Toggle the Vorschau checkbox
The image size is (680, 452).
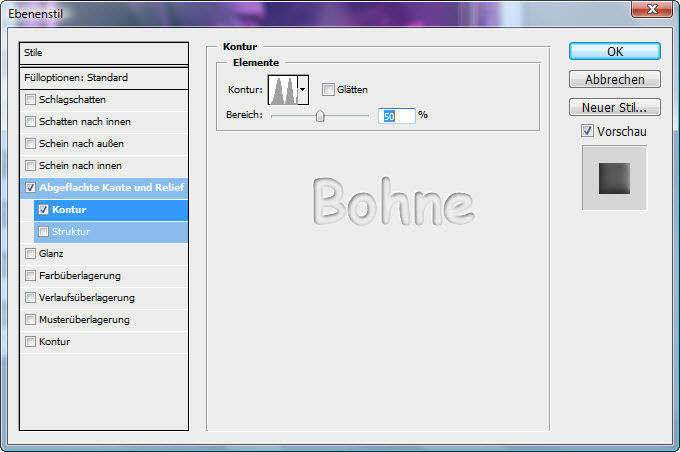click(x=587, y=131)
